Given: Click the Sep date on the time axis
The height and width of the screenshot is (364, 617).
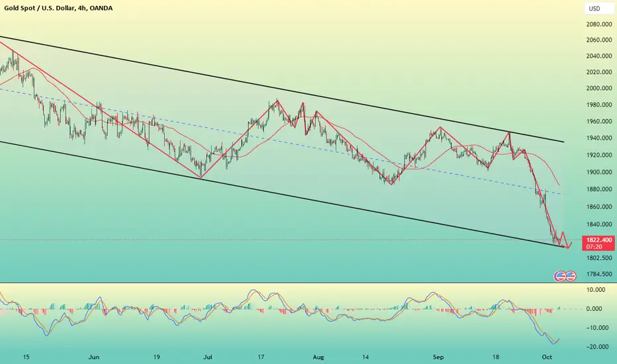Looking at the screenshot, I should click(438, 357).
